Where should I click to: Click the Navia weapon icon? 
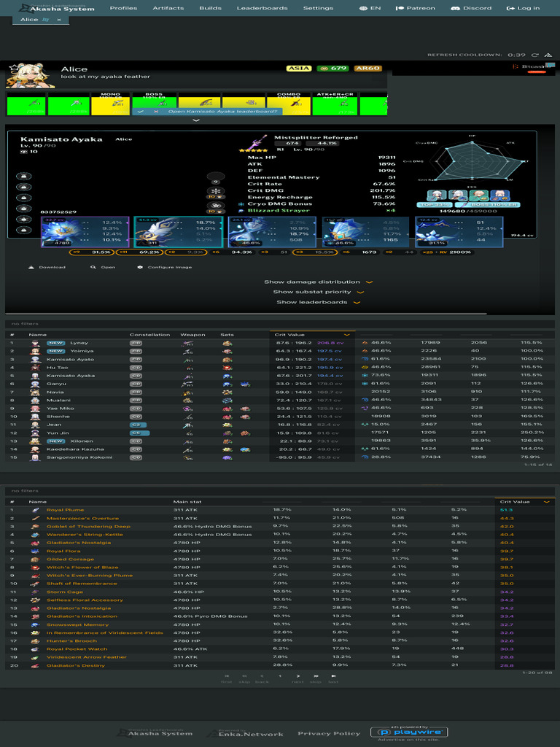187,392
